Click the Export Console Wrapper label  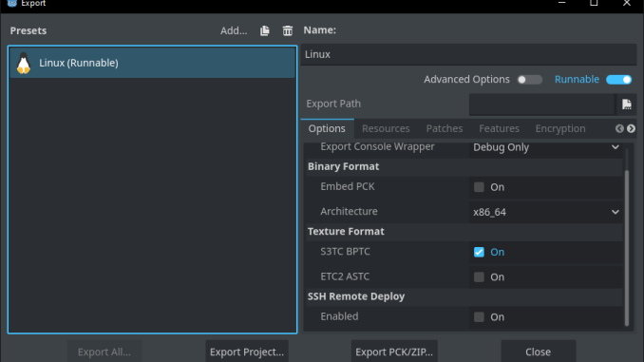(377, 146)
